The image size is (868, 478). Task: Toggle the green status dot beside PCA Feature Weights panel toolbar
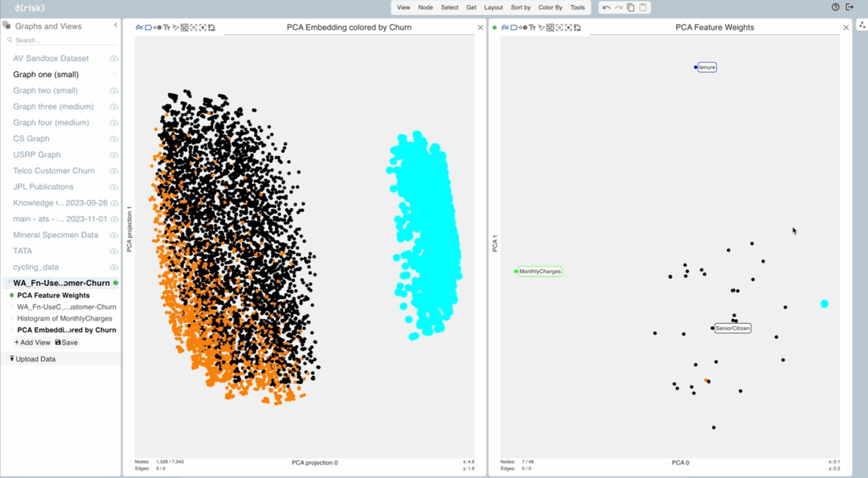pos(495,27)
